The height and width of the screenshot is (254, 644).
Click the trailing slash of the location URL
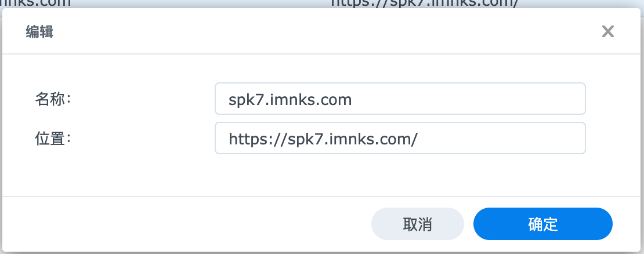coord(414,139)
